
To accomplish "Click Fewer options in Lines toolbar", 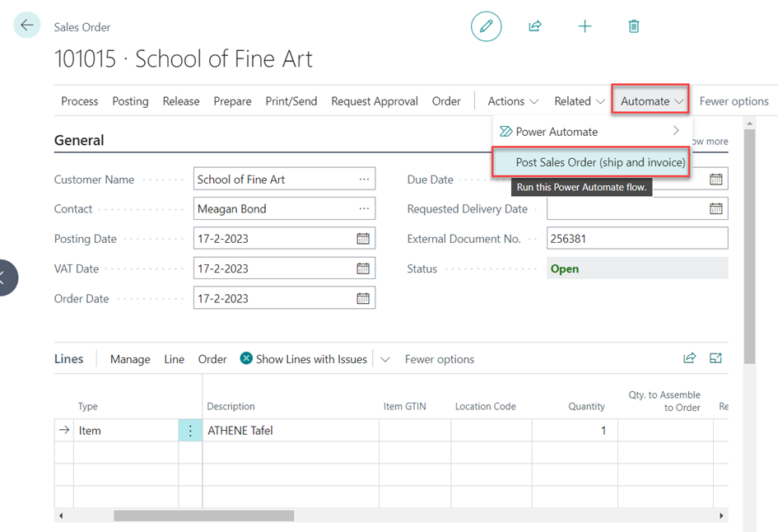I will (440, 359).
